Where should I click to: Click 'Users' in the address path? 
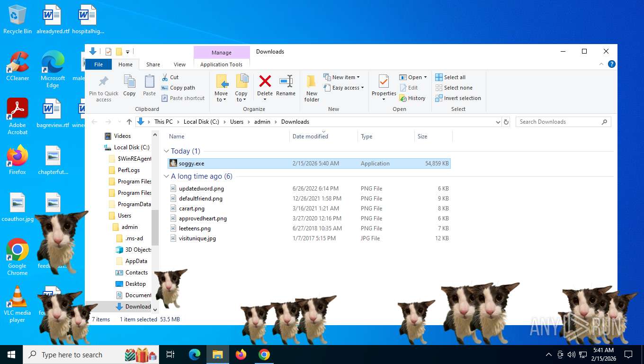tap(237, 122)
